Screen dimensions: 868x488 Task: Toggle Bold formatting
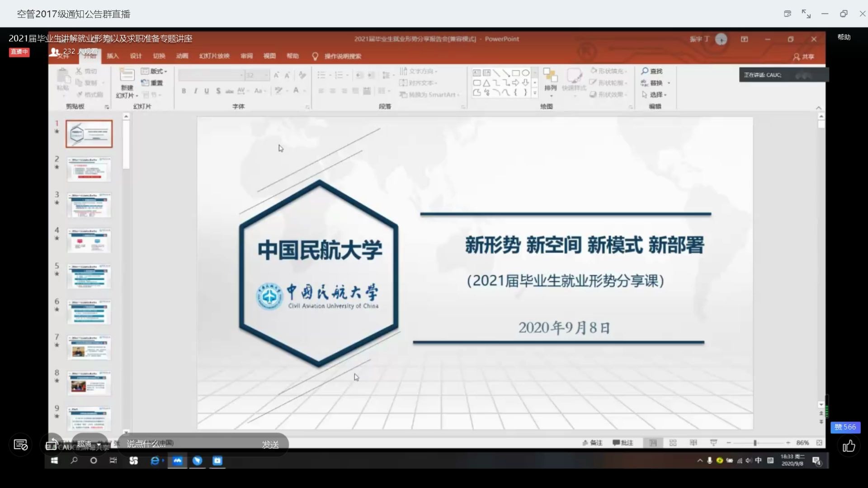coord(184,91)
